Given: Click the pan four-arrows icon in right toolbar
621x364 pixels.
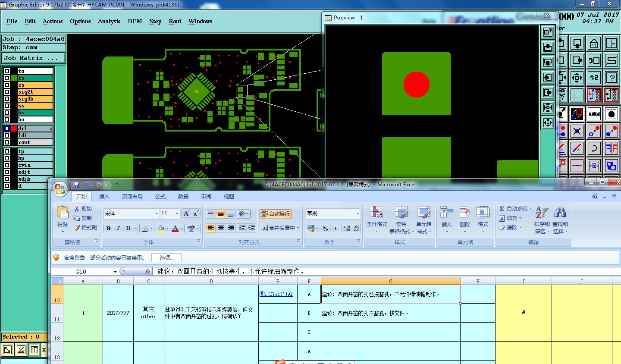Looking at the screenshot, I should (x=577, y=78).
